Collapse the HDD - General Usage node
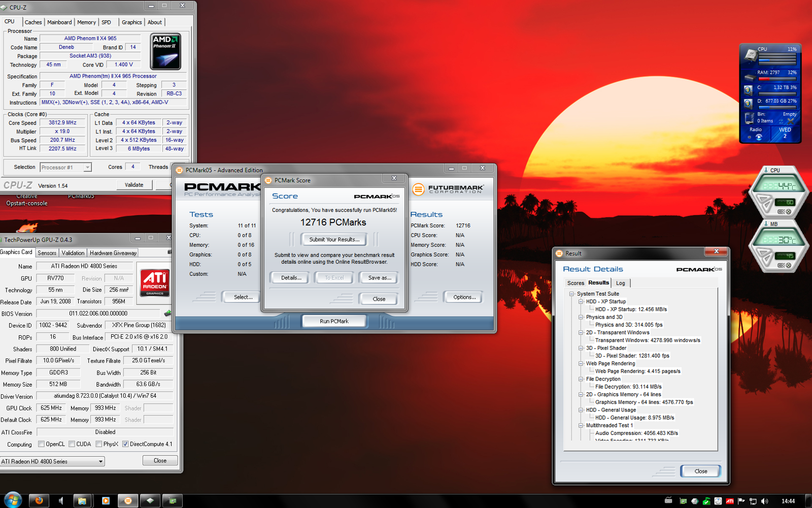The image size is (812, 508). click(x=581, y=410)
